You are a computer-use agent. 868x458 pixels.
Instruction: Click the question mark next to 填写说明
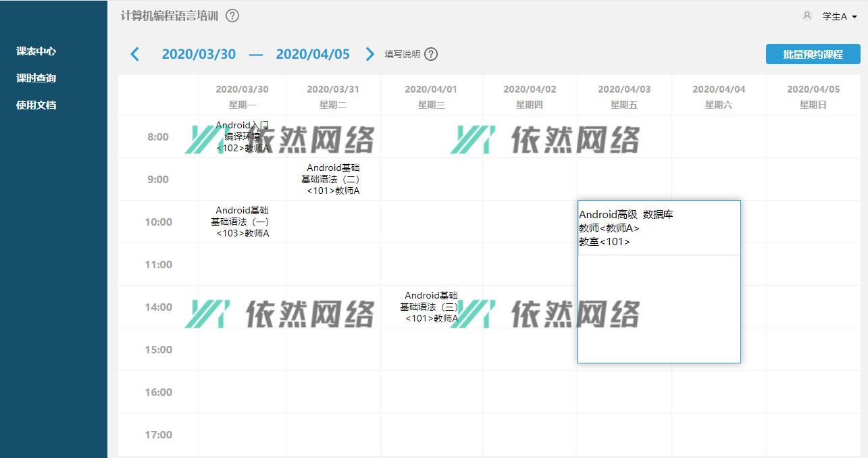click(x=431, y=54)
